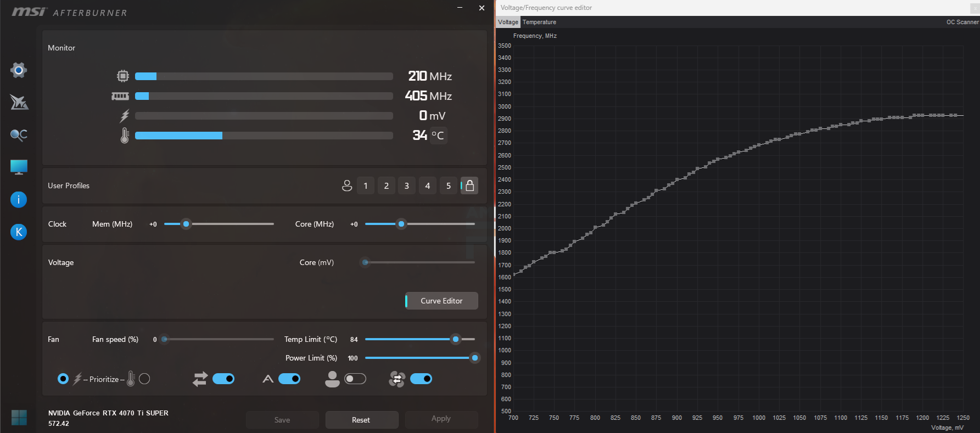The width and height of the screenshot is (980, 433).
Task: Click the prioritize temperature thermometer icon
Action: [131, 379]
